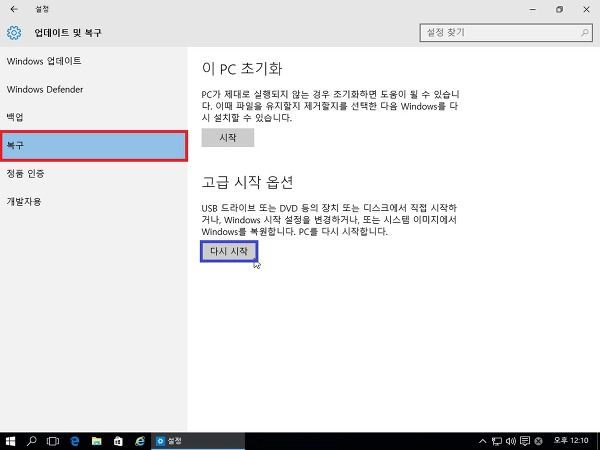Open the Store from taskbar
The image size is (600, 450).
[118, 441]
